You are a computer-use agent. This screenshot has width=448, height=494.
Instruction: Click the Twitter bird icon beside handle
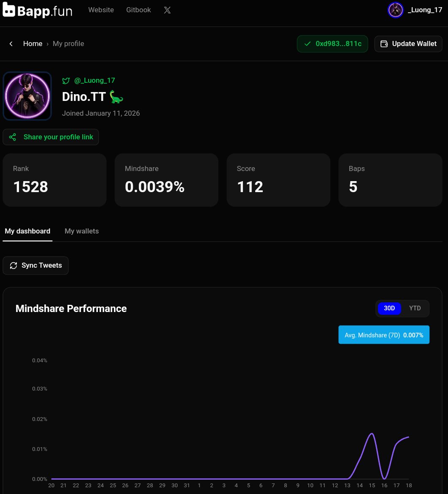(x=66, y=81)
